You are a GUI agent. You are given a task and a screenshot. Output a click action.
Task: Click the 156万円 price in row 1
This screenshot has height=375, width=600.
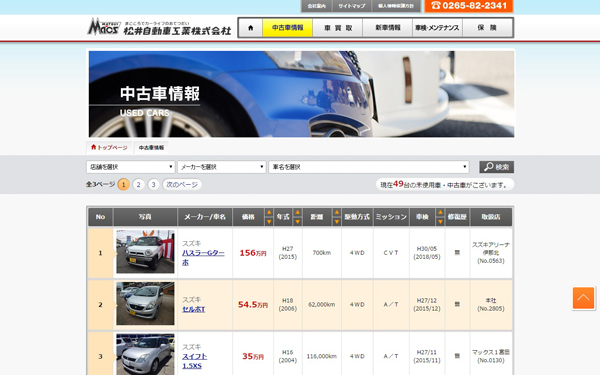coord(253,253)
